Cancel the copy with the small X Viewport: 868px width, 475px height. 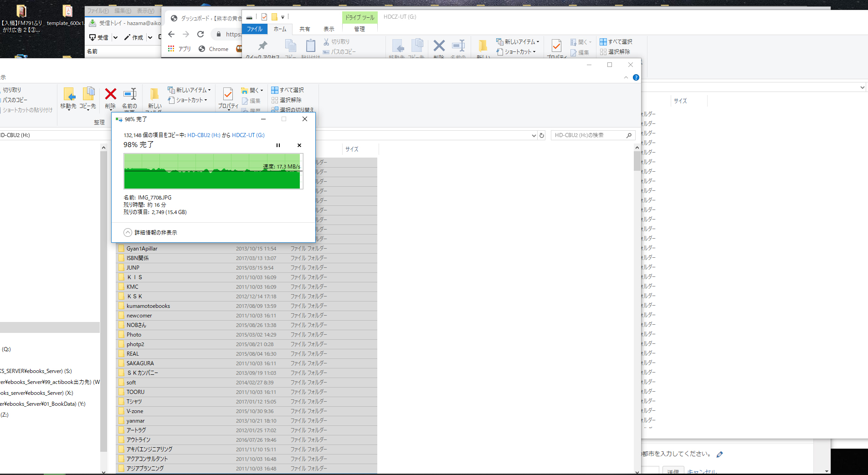pos(299,145)
